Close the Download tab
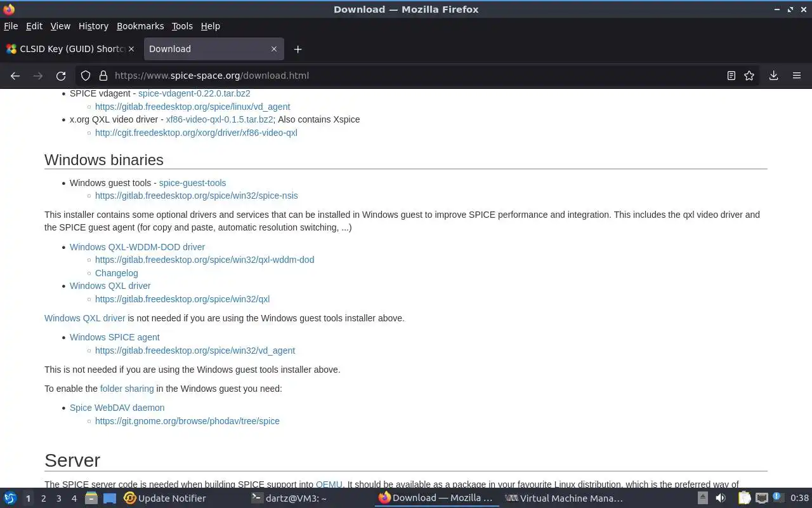The width and height of the screenshot is (812, 508). (x=274, y=49)
